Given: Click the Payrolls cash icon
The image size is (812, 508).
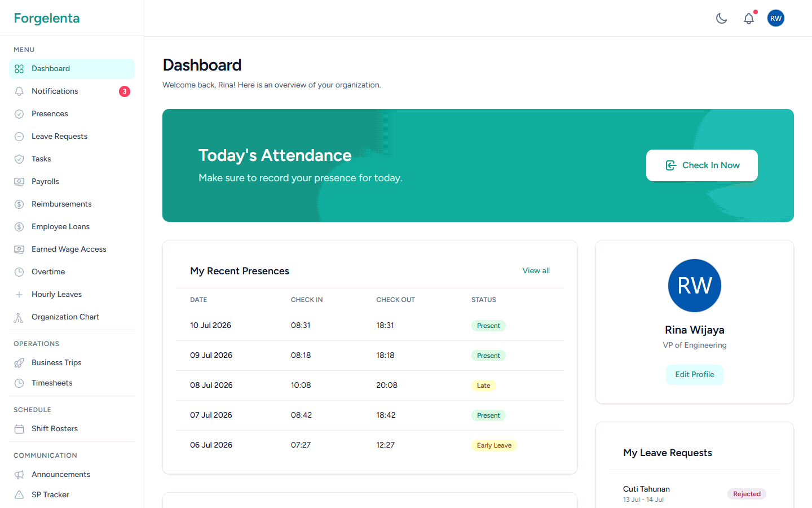Looking at the screenshot, I should 19,182.
